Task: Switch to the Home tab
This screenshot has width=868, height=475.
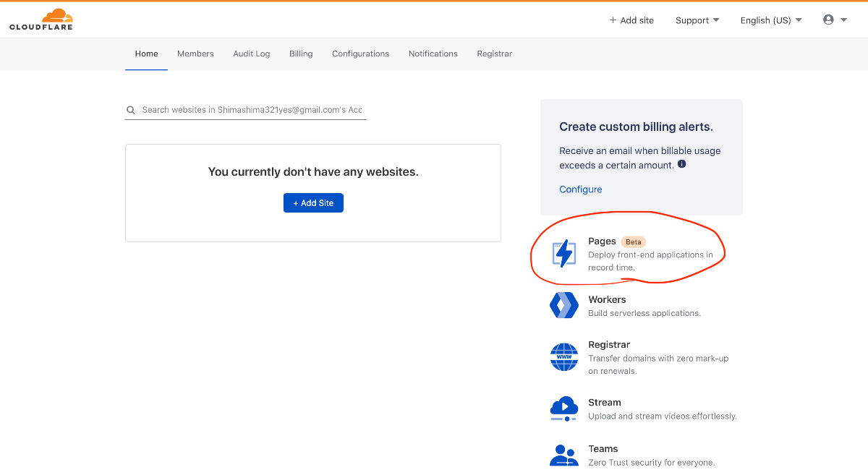Action: coord(146,54)
